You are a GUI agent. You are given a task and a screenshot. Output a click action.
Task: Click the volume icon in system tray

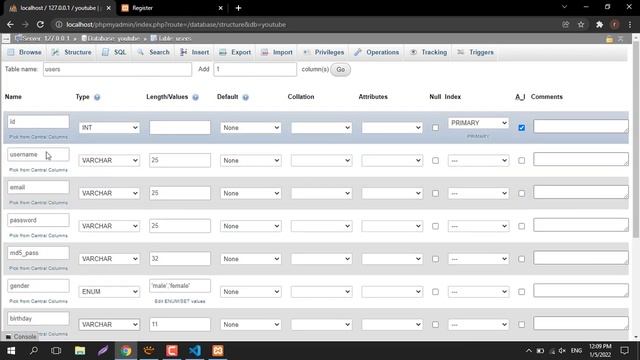(x=562, y=351)
